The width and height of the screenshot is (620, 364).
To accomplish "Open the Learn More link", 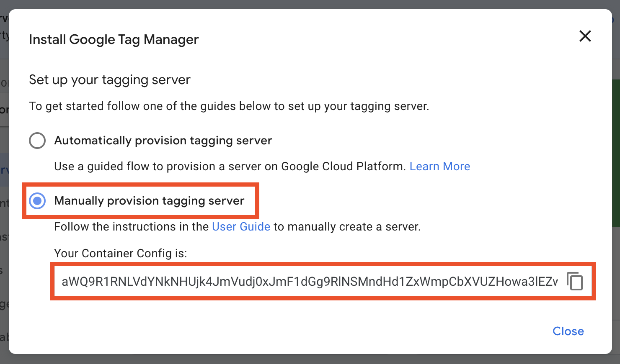I will point(439,167).
